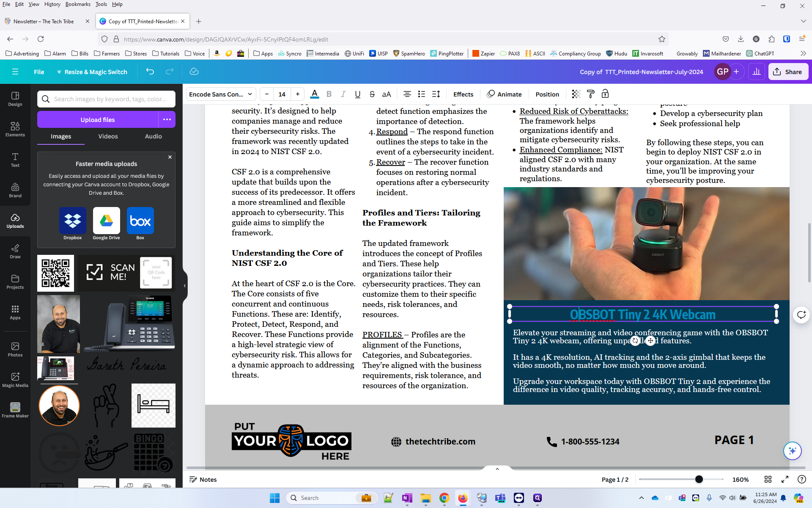Add collaborator with plus button
Image resolution: width=812 pixels, height=508 pixels.
[736, 72]
